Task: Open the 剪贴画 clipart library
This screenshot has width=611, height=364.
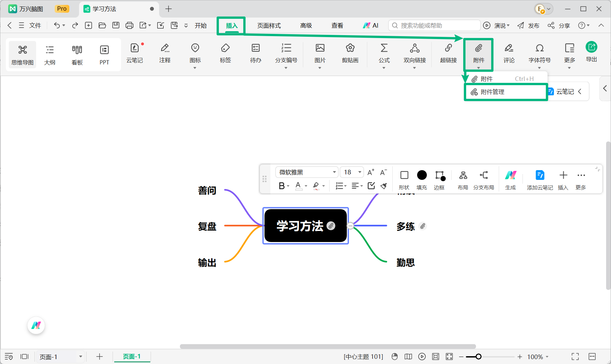Action: [350, 53]
